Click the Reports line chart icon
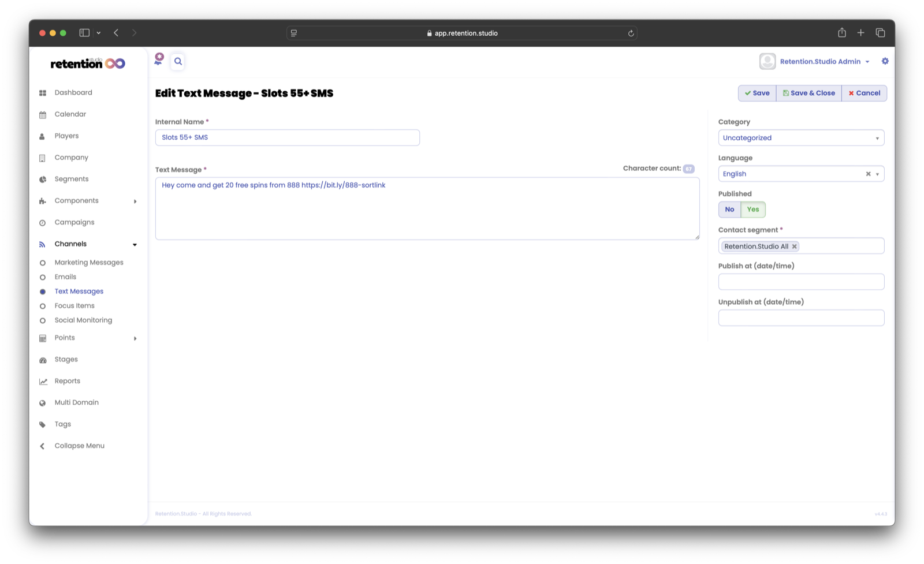This screenshot has width=924, height=564. (x=43, y=382)
